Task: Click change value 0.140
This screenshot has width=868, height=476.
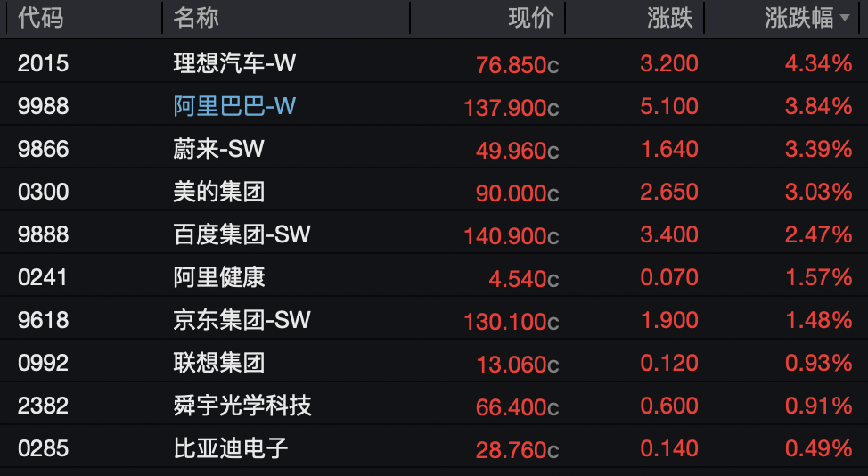Action: click(x=669, y=447)
